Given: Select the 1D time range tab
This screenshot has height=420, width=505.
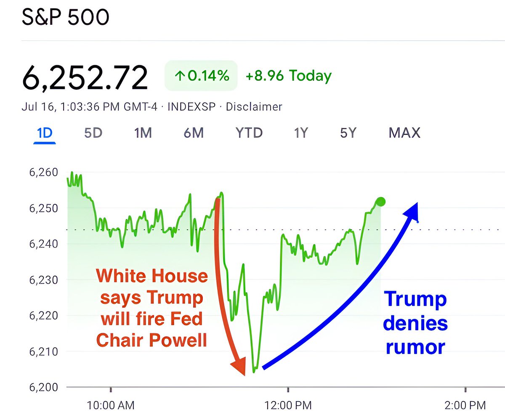Looking at the screenshot, I should tap(45, 133).
